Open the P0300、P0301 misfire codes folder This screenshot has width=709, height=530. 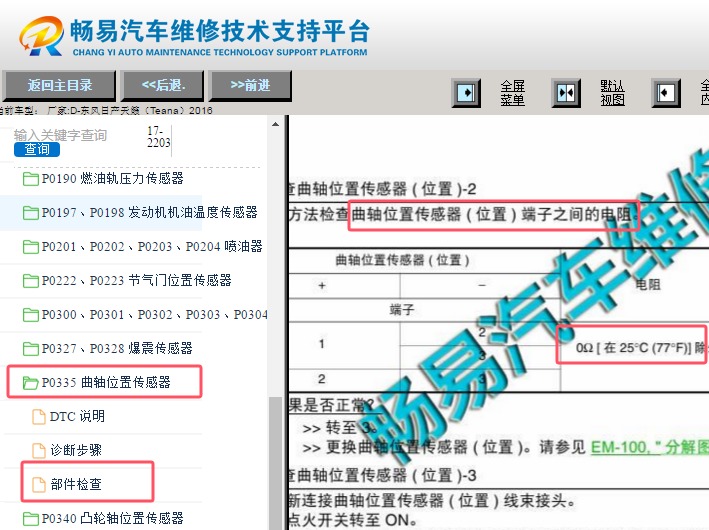(x=154, y=314)
